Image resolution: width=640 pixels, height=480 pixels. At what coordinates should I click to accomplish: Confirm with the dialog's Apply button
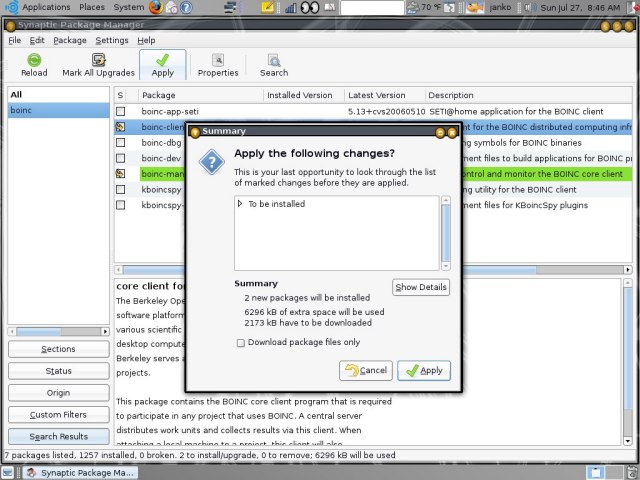tap(424, 370)
